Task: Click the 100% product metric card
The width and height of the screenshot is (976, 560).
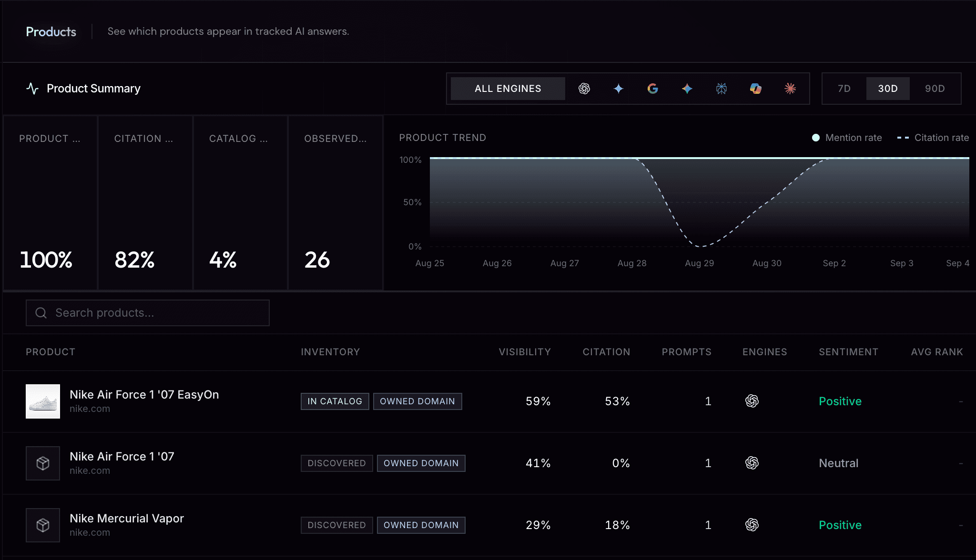Action: [51, 203]
